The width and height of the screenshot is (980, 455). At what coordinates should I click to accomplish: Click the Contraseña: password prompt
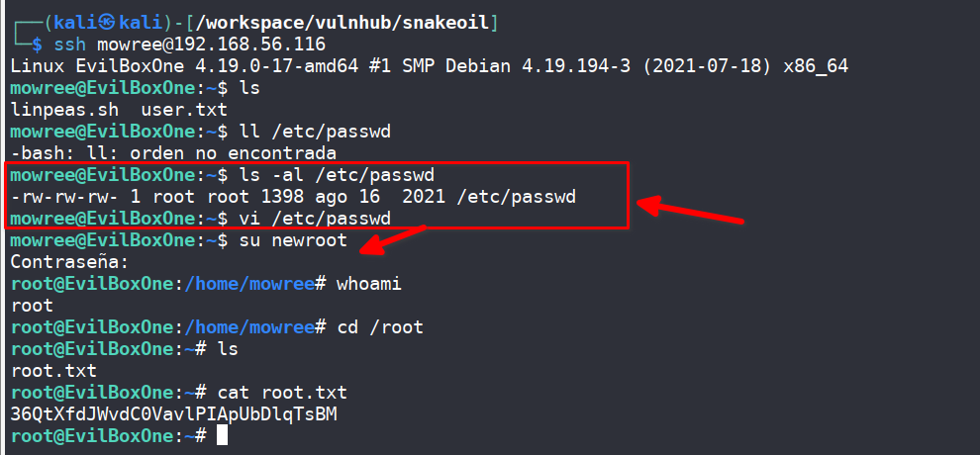click(69, 262)
